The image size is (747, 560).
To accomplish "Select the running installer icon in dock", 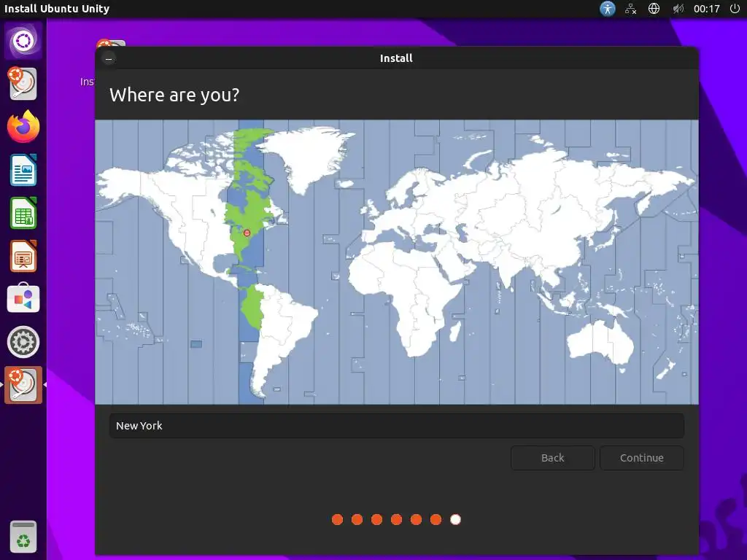I will click(x=23, y=385).
